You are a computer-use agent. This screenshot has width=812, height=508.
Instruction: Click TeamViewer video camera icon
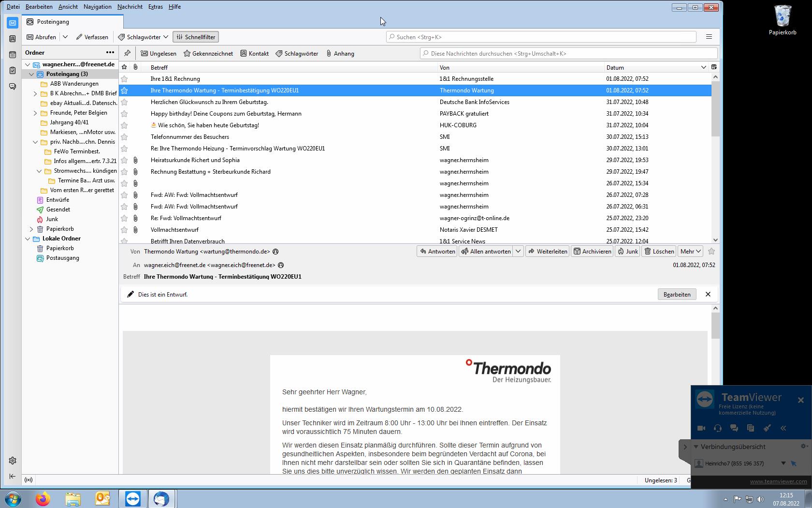701,428
